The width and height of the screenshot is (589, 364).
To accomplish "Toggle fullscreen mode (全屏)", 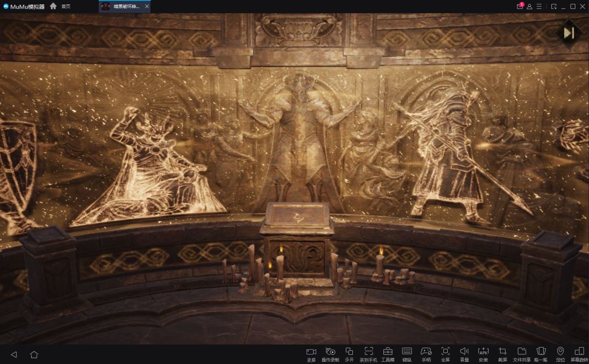I will [x=445, y=354].
